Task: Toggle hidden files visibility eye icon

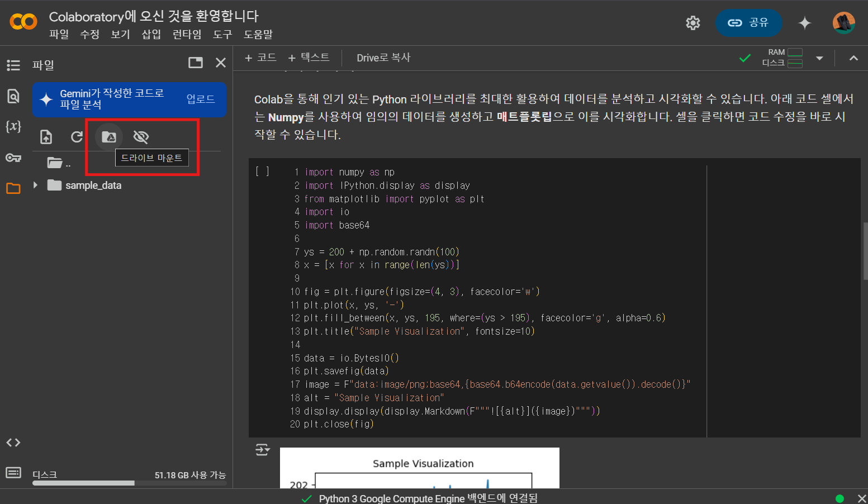Action: [141, 137]
